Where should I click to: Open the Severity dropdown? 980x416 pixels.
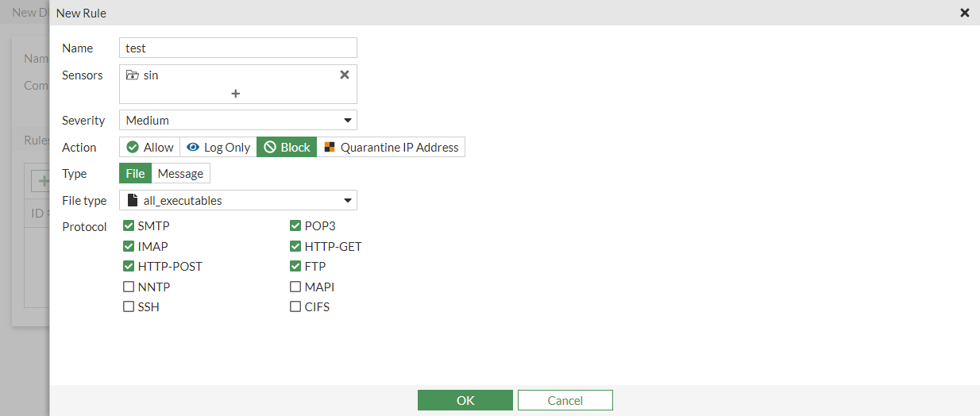tap(238, 121)
